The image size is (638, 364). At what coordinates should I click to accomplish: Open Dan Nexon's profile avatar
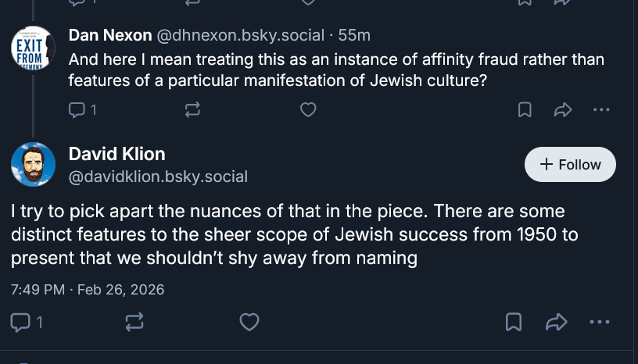click(33, 48)
